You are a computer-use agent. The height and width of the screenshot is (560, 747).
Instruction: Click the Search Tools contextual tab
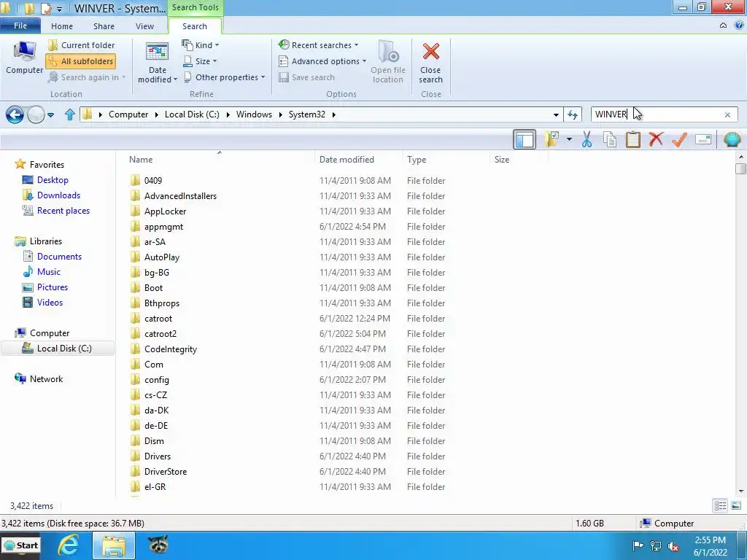click(x=196, y=7)
